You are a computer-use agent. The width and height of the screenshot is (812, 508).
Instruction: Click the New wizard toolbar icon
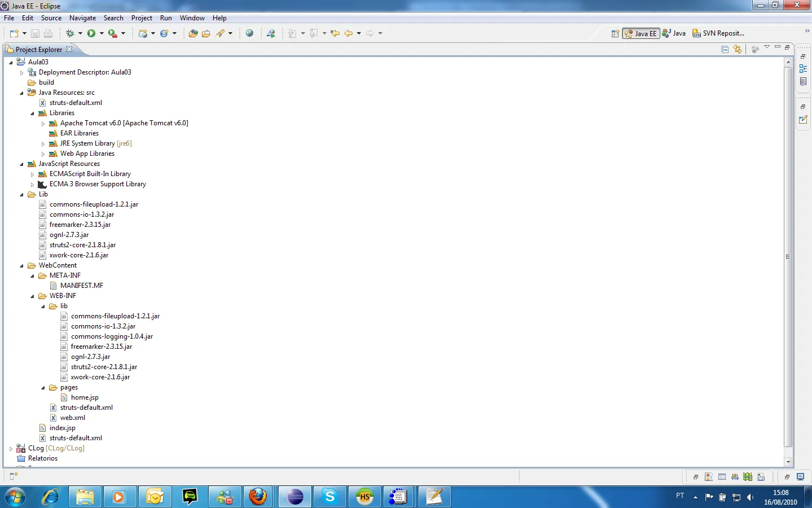(14, 33)
